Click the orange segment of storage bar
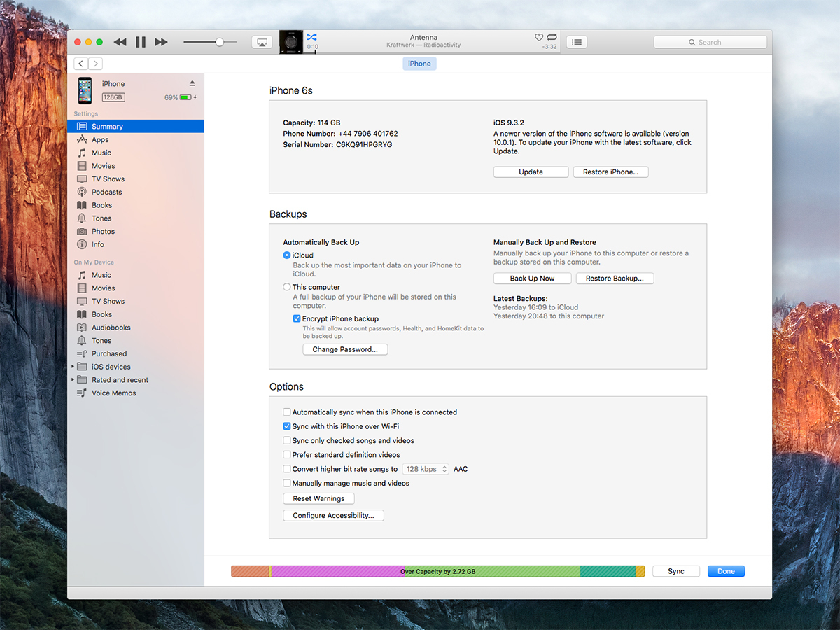The height and width of the screenshot is (630, 840). [x=250, y=571]
